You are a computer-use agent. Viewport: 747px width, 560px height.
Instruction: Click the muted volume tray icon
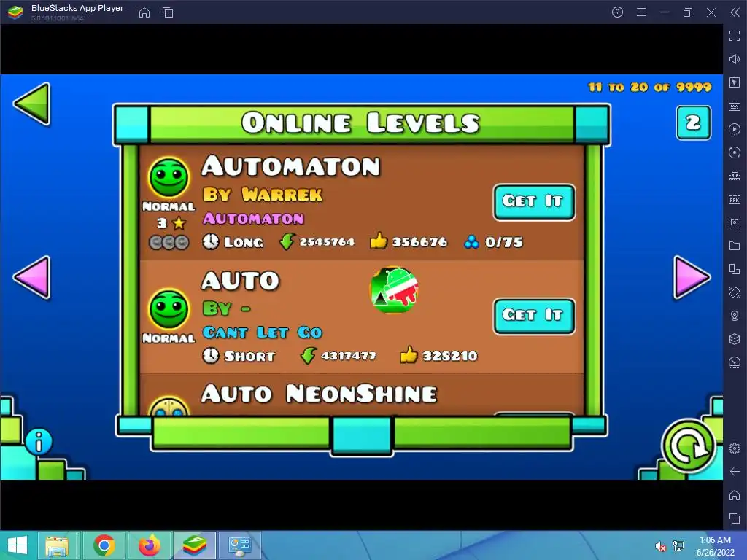(x=660, y=546)
